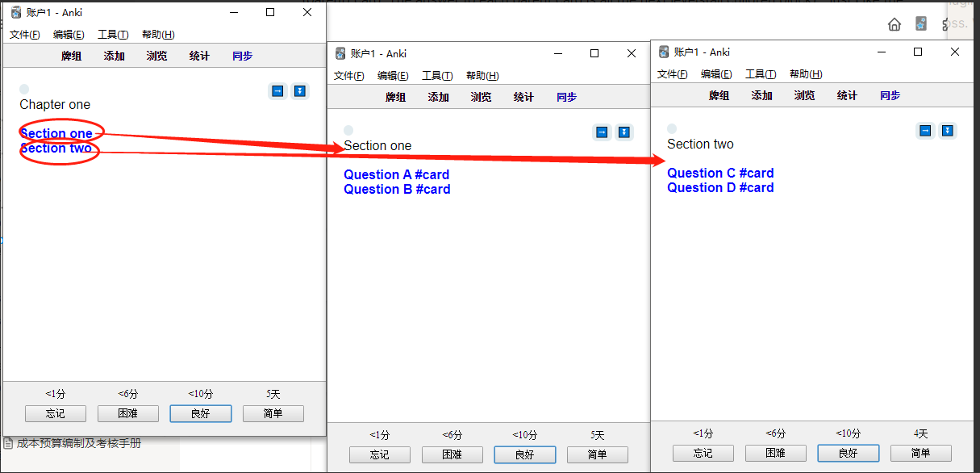The image size is (980, 473).
Task: Show 统计 in Section one window toolbar
Action: pos(523,97)
